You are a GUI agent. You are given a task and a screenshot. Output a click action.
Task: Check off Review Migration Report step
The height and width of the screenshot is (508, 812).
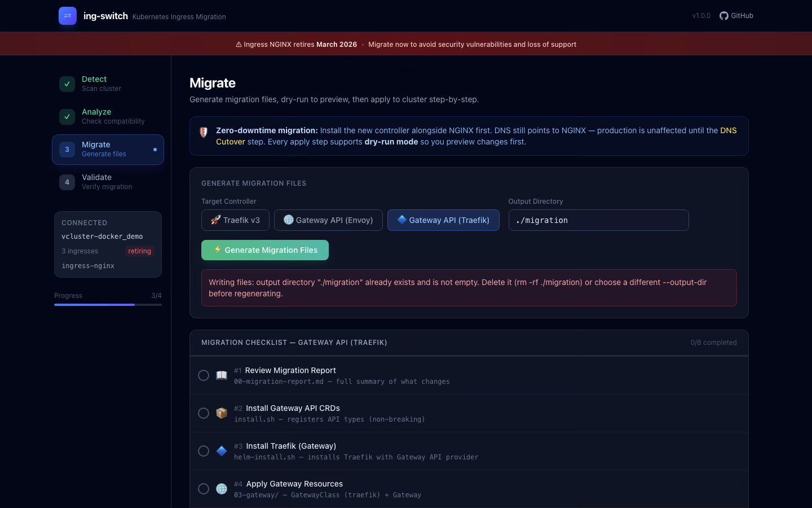tap(204, 375)
